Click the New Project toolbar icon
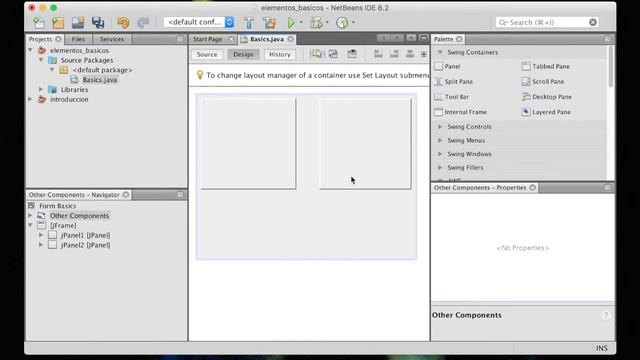 (58, 22)
